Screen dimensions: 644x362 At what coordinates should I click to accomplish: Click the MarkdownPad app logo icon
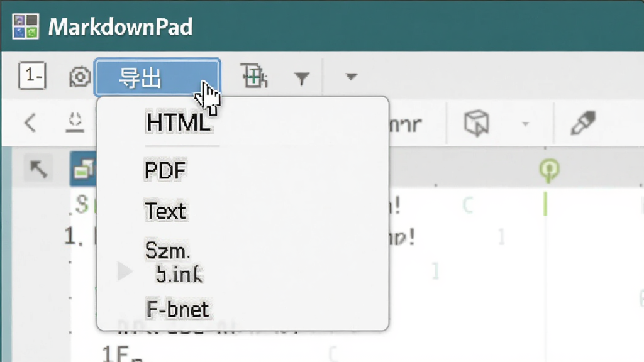(25, 26)
